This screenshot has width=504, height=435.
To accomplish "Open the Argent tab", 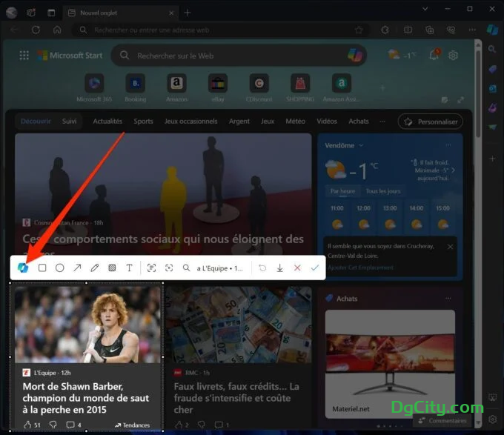I will coord(239,121).
